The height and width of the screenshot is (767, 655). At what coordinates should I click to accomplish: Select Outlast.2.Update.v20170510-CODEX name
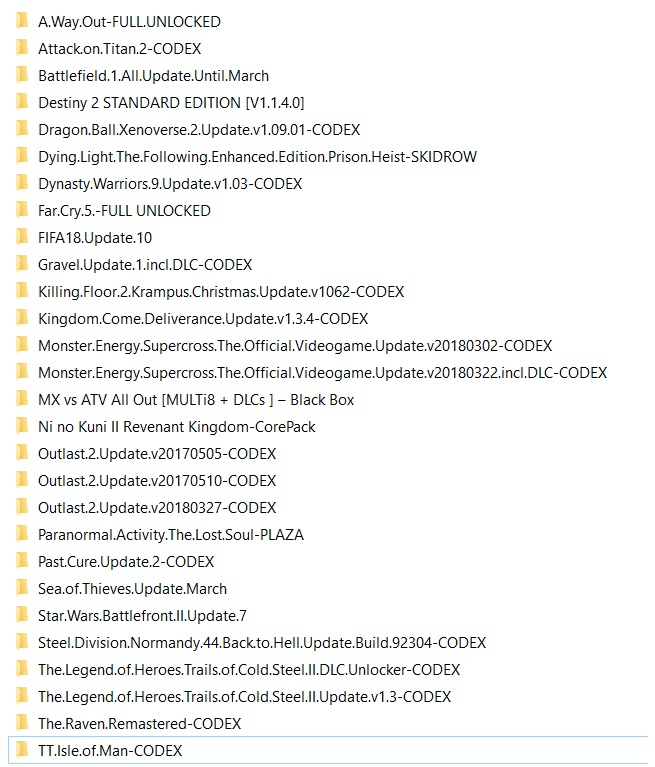(157, 481)
